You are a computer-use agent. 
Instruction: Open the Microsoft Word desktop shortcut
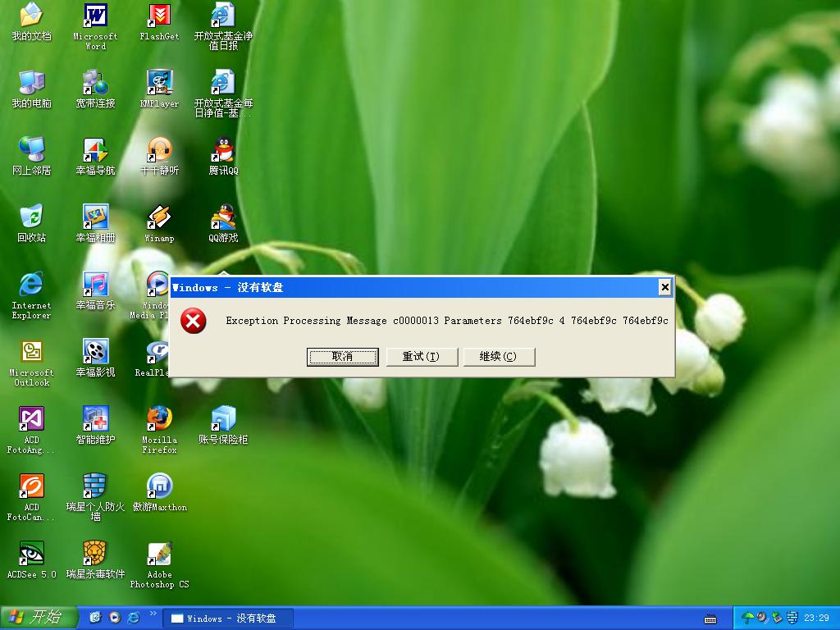pos(95,25)
